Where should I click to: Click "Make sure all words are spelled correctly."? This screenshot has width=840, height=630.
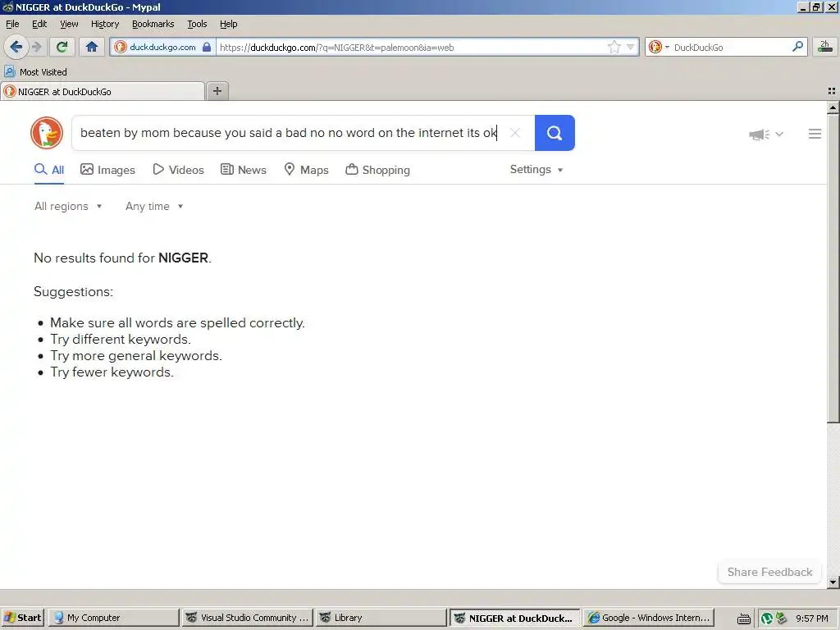coord(177,323)
